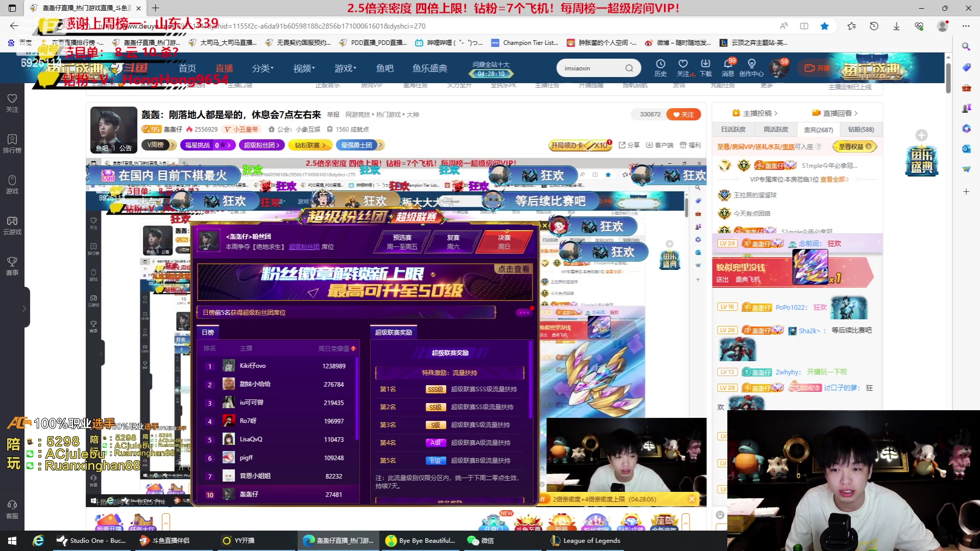980x551 pixels.
Task: Open the 鱼乐盛典 nav item
Action: 430,68
